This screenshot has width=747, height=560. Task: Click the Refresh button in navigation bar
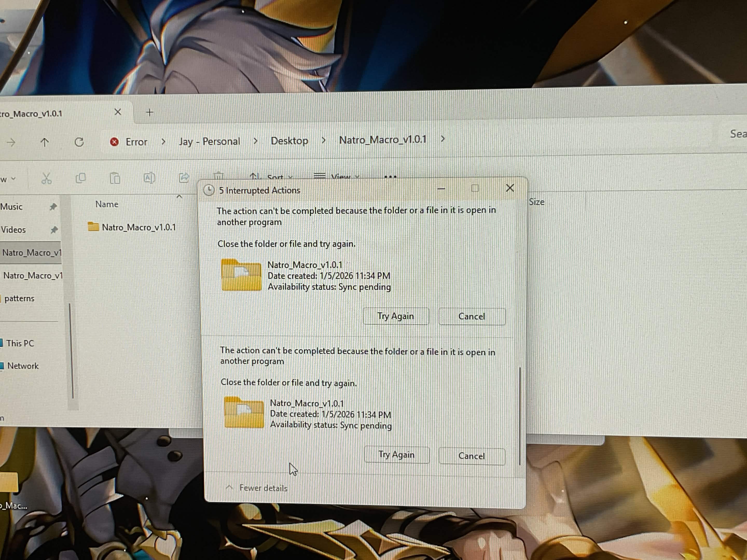(79, 142)
